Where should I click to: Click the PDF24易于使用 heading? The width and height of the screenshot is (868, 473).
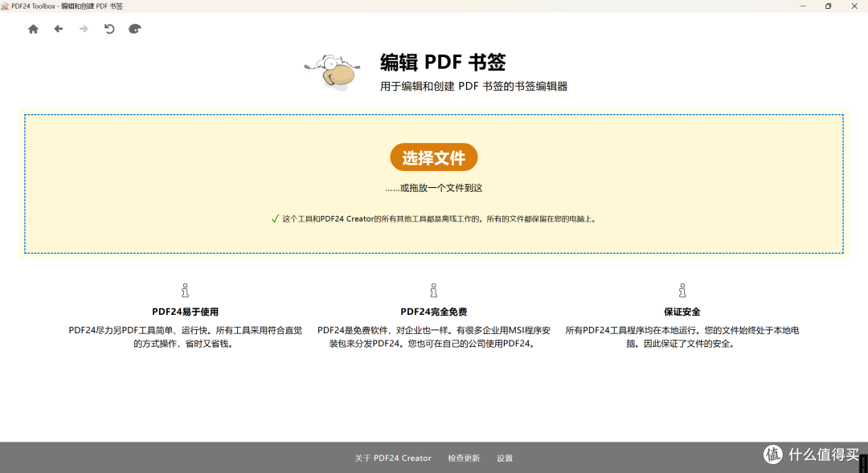coord(186,312)
